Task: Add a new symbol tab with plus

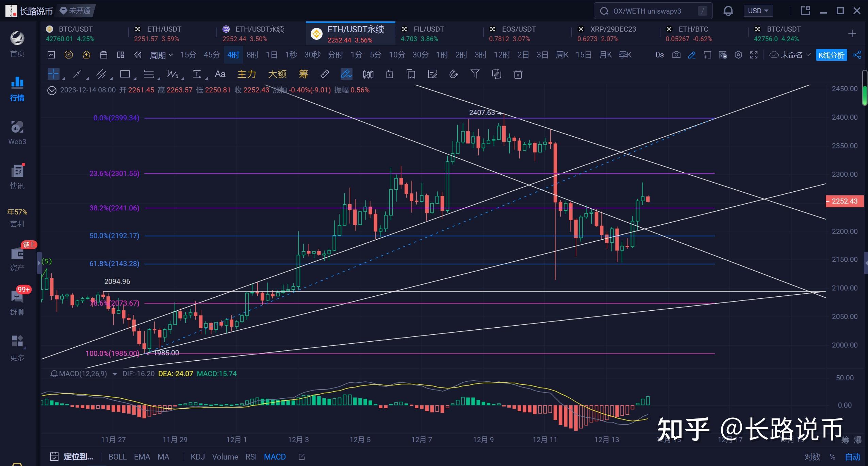Action: point(852,33)
